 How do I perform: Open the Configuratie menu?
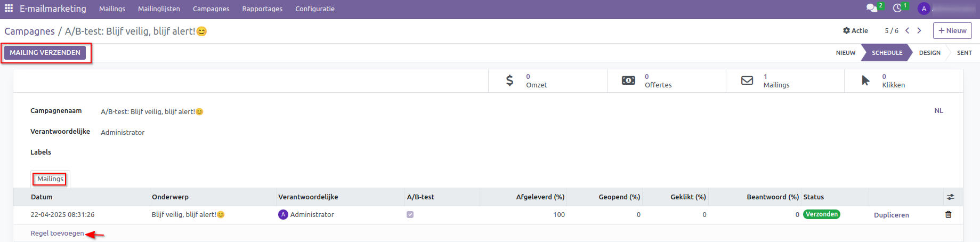point(315,9)
